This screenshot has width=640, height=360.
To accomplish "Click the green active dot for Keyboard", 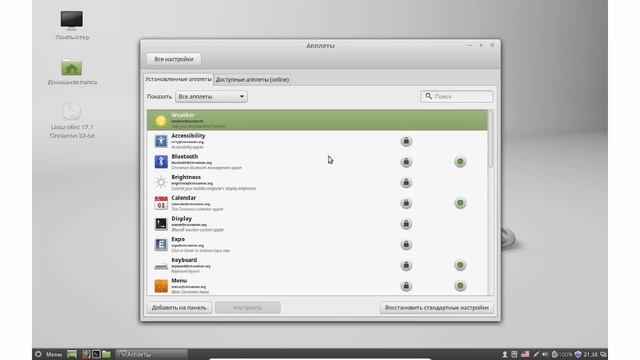I will 460,265.
